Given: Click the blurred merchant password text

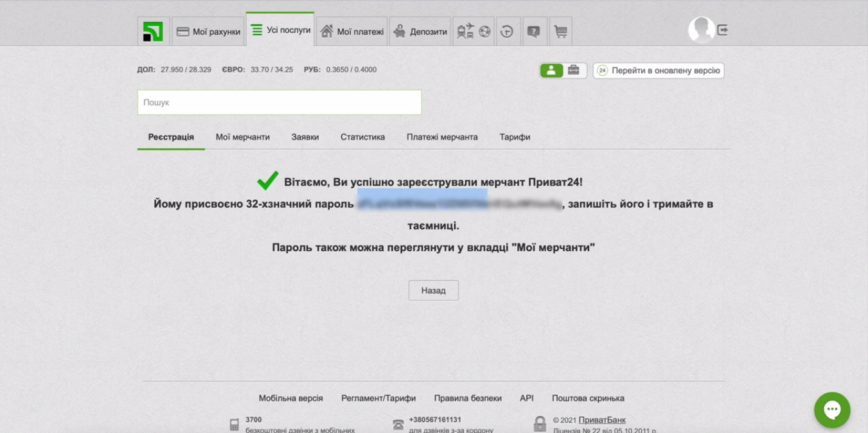Looking at the screenshot, I should tap(460, 204).
